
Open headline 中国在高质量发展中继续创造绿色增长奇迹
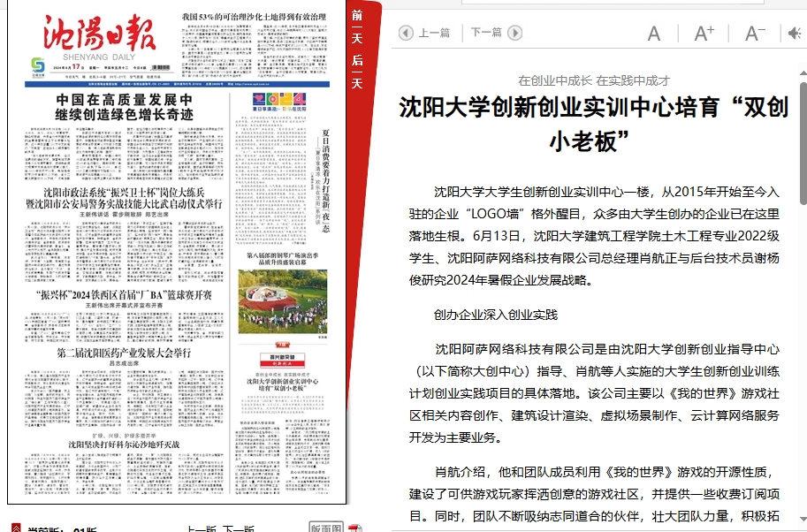pyautogui.click(x=124, y=107)
